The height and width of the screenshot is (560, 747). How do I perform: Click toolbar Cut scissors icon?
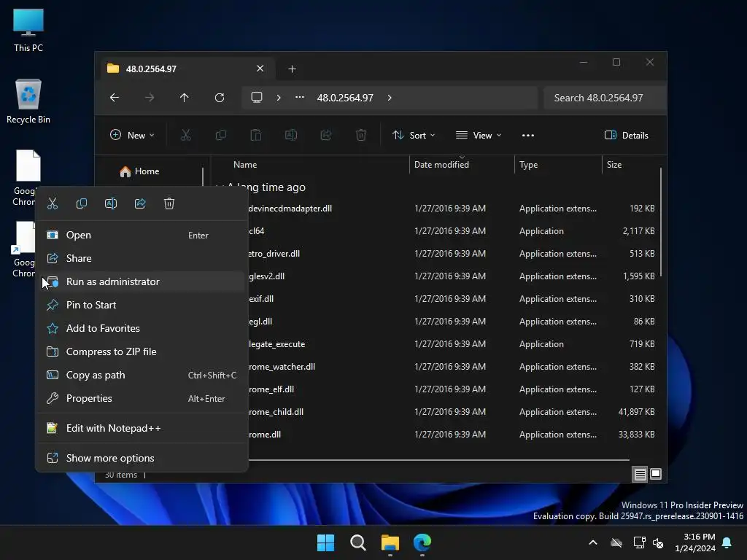186,135
